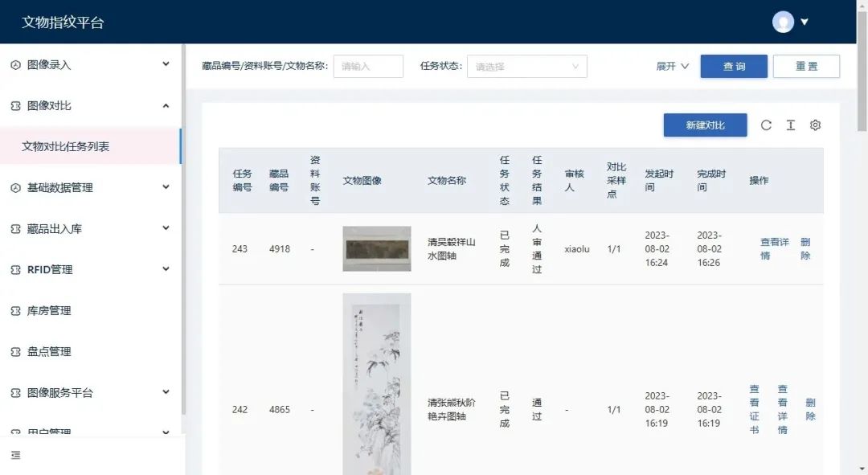Click the refresh table icon
Viewport: 868px width, 475px height.
(766, 125)
